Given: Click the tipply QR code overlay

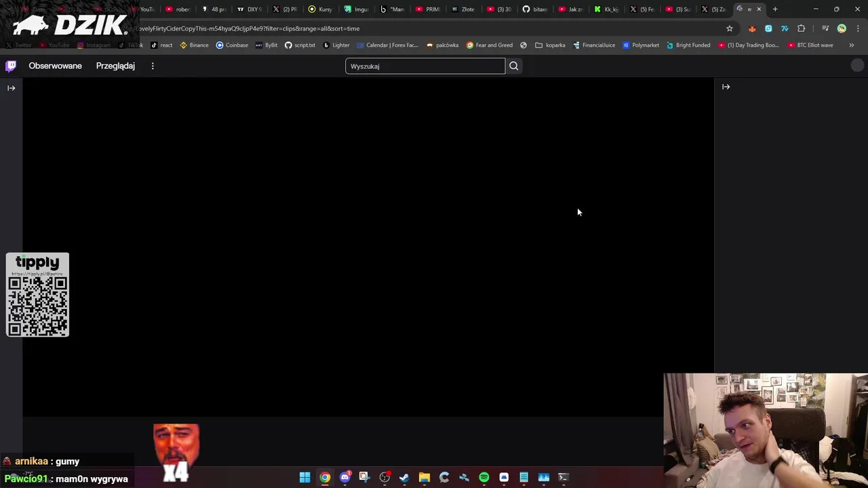Looking at the screenshot, I should coord(37,295).
